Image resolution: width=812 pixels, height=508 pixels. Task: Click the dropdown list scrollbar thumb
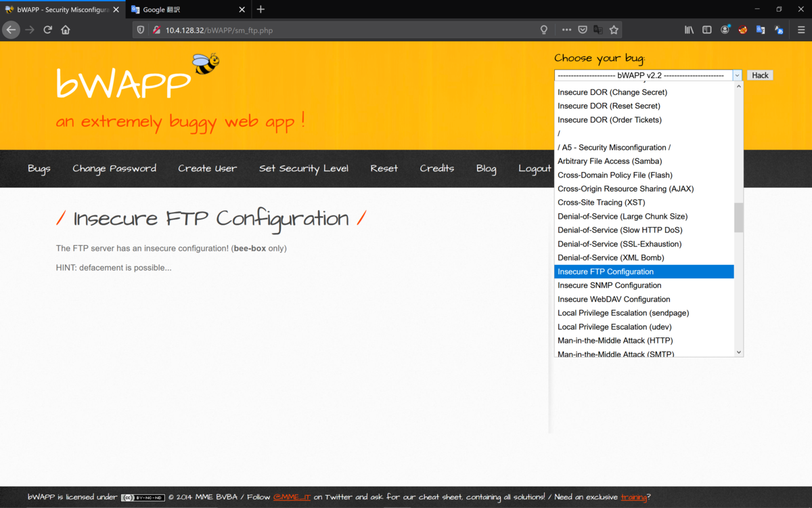738,217
